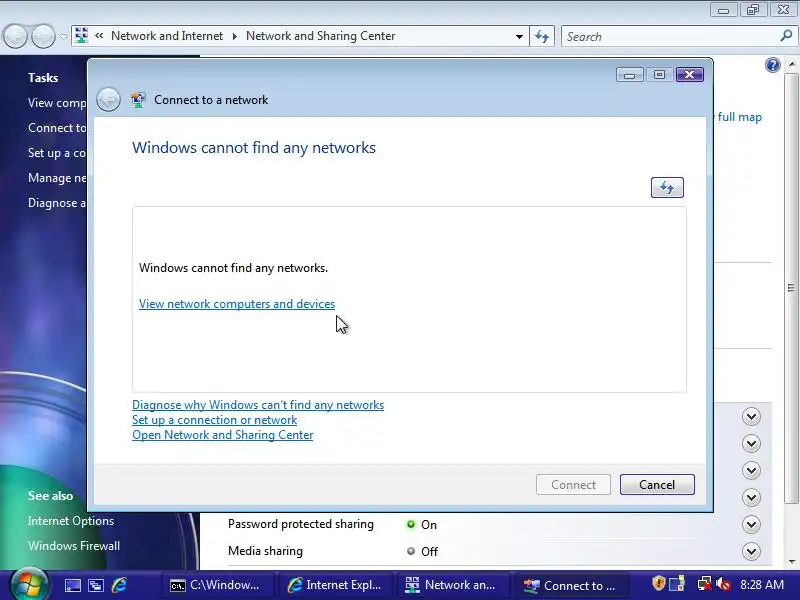Click the topmost sharing chevron expander
Screen dimensions: 800x600
[x=751, y=416]
